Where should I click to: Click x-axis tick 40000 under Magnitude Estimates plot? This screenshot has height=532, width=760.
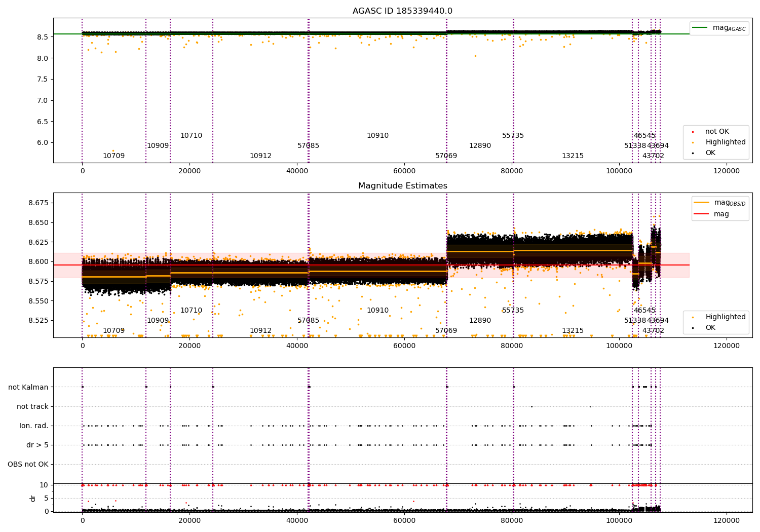tap(297, 346)
